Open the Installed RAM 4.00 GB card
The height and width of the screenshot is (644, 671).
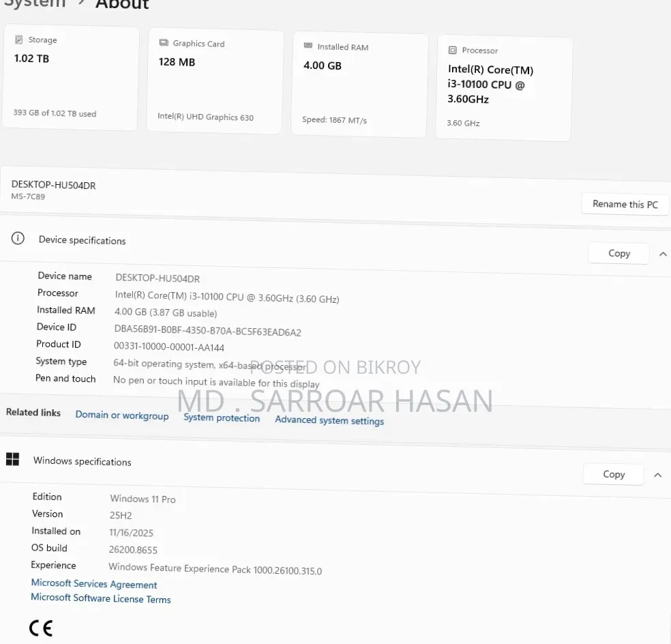[x=359, y=85]
